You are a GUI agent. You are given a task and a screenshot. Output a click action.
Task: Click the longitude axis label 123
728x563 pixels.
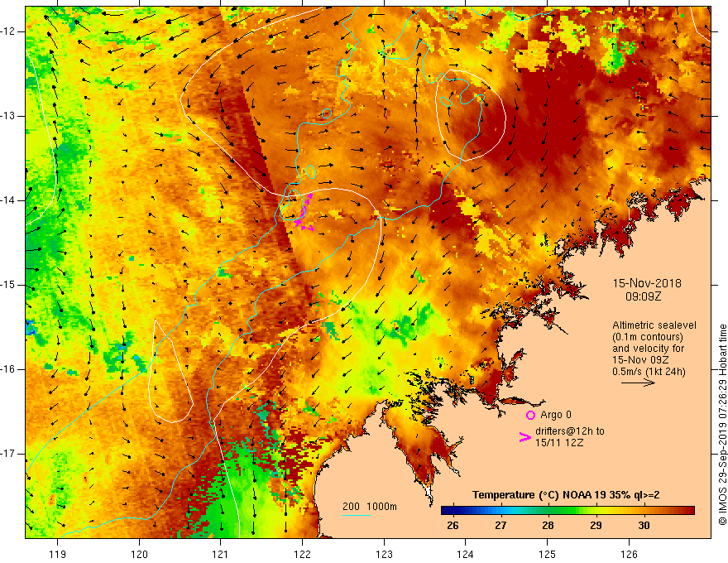pos(384,554)
